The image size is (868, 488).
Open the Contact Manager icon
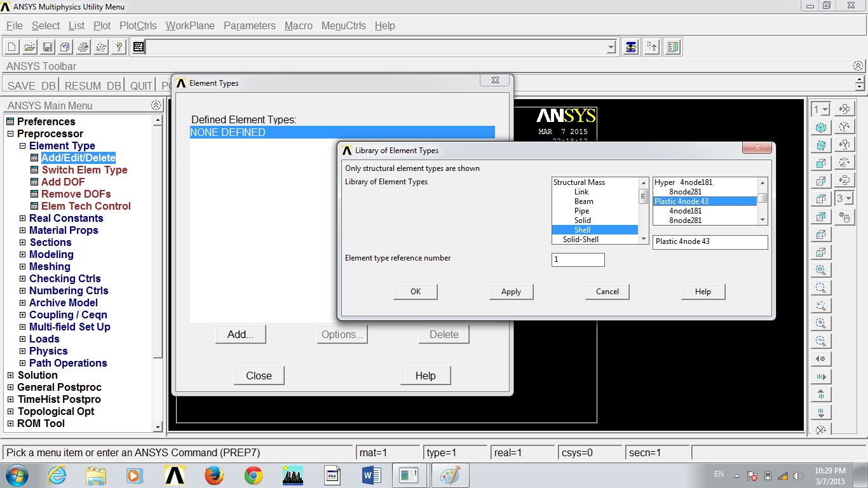click(x=674, y=47)
